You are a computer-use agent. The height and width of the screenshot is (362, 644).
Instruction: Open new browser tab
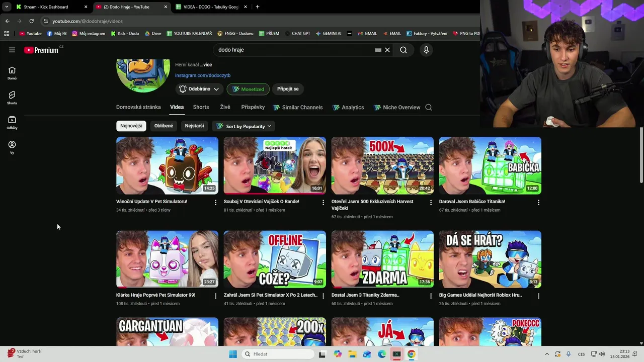(x=257, y=7)
